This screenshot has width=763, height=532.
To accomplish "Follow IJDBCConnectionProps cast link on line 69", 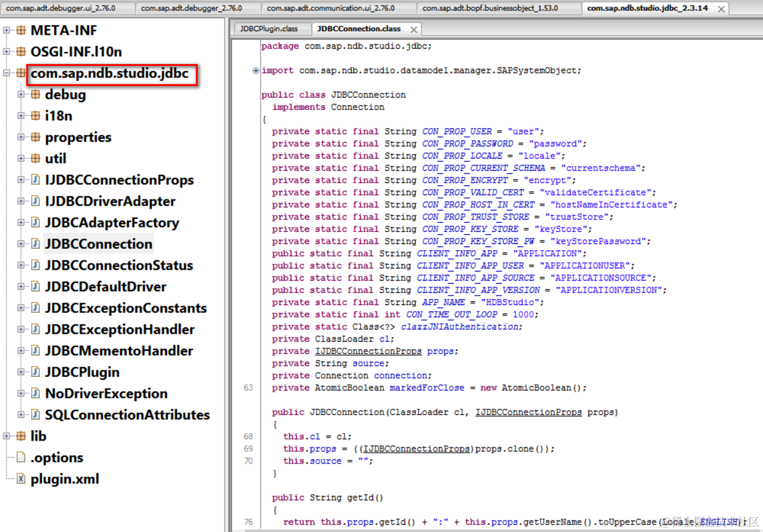I will click(418, 449).
